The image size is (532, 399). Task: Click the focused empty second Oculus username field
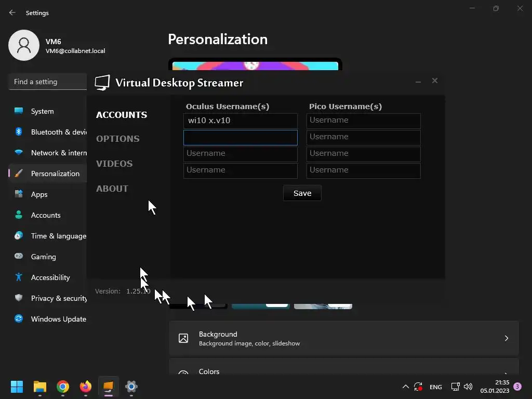point(240,137)
